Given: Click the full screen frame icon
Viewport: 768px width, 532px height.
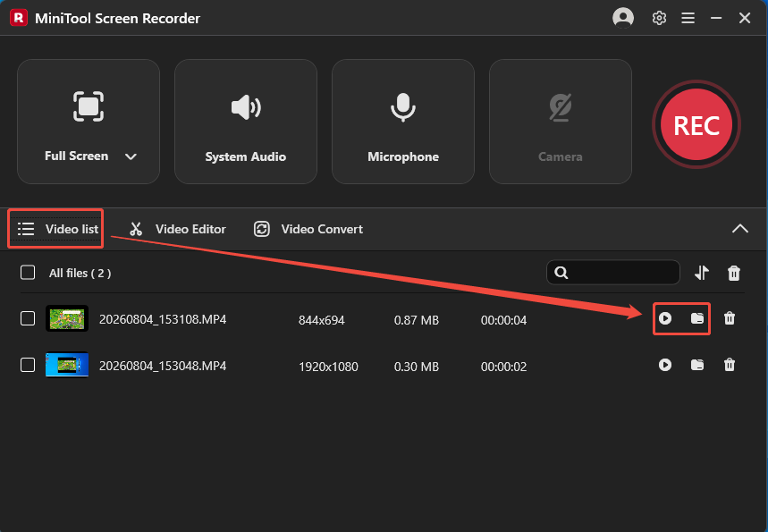Looking at the screenshot, I should tap(89, 106).
